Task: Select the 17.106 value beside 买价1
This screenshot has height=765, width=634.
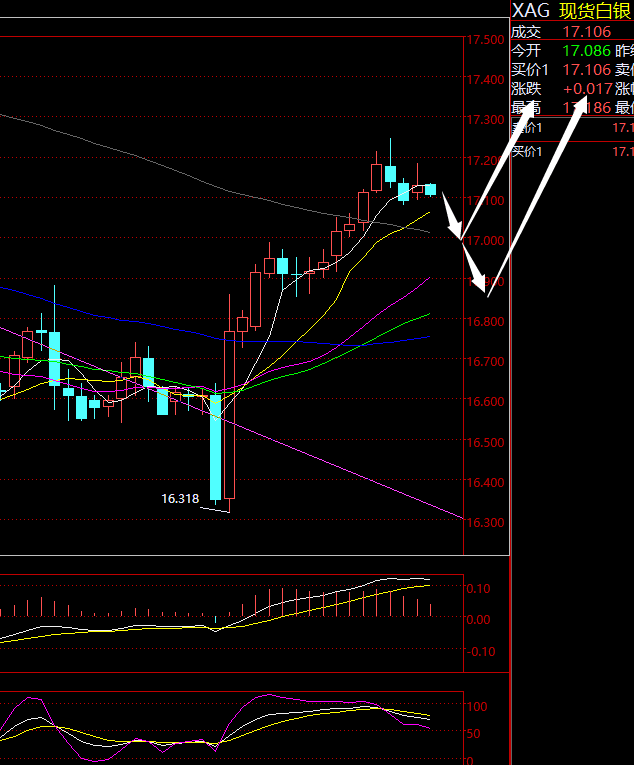Action: coord(587,70)
